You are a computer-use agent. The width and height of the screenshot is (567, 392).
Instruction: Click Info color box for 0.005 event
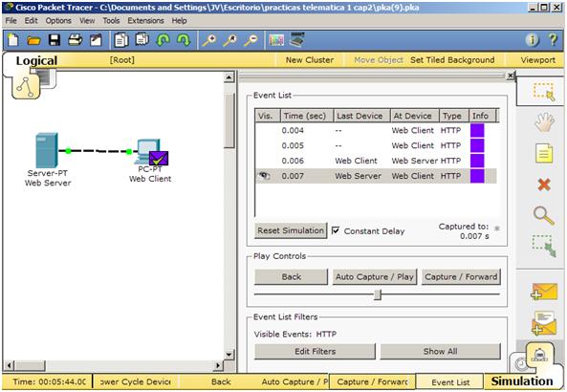point(477,145)
